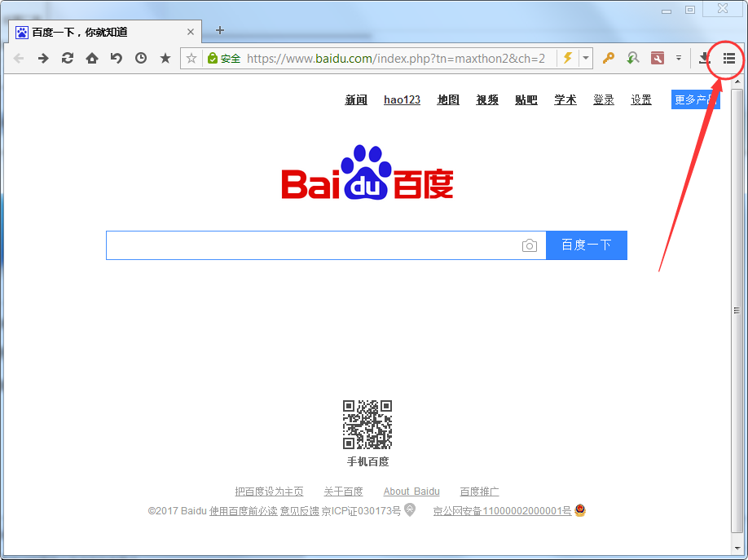The image size is (748, 560).
Task: Go forward with the arrow button
Action: click(43, 59)
